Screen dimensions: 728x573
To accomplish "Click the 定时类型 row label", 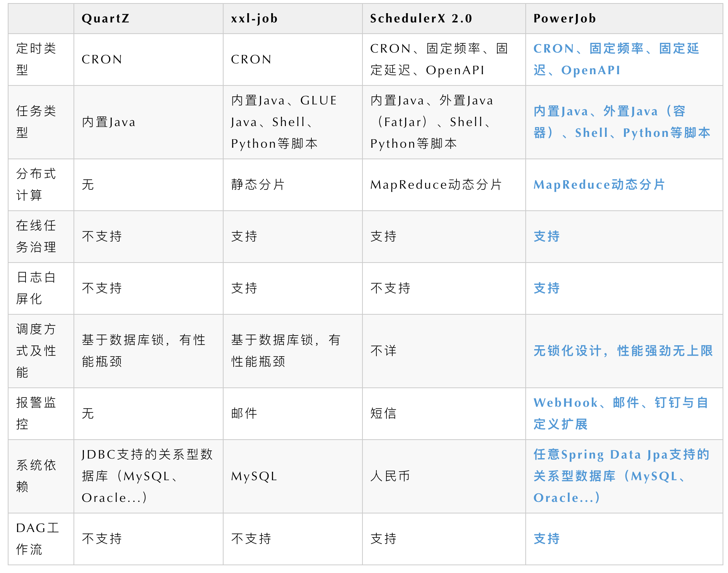I will (x=36, y=59).
